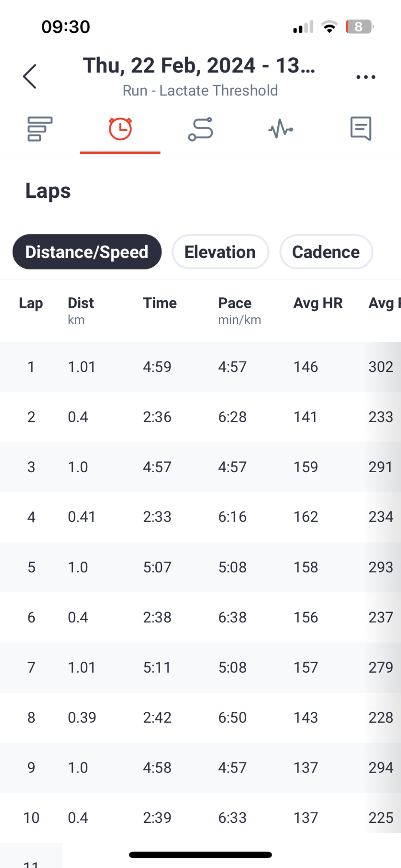Open the summary overview tab icon
The height and width of the screenshot is (868, 401).
pos(40,129)
